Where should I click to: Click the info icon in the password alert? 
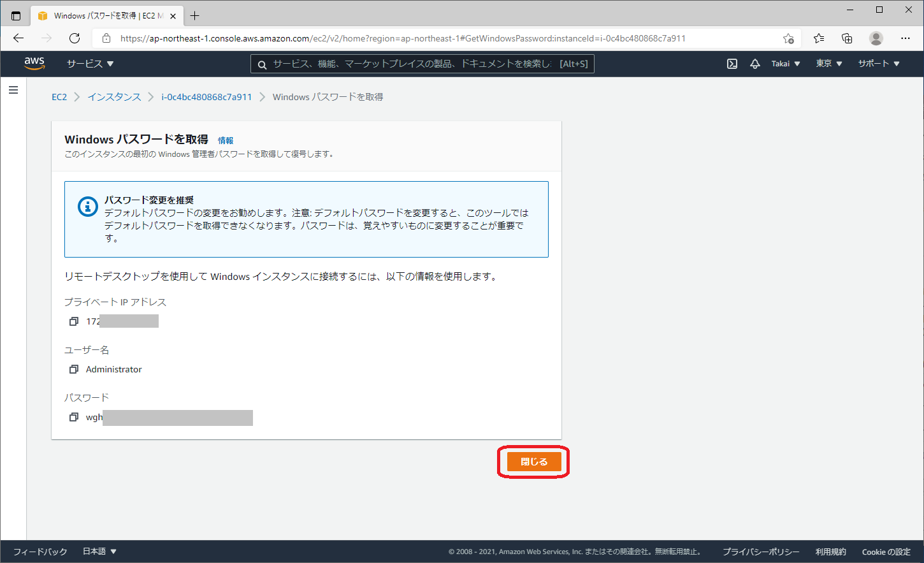87,206
